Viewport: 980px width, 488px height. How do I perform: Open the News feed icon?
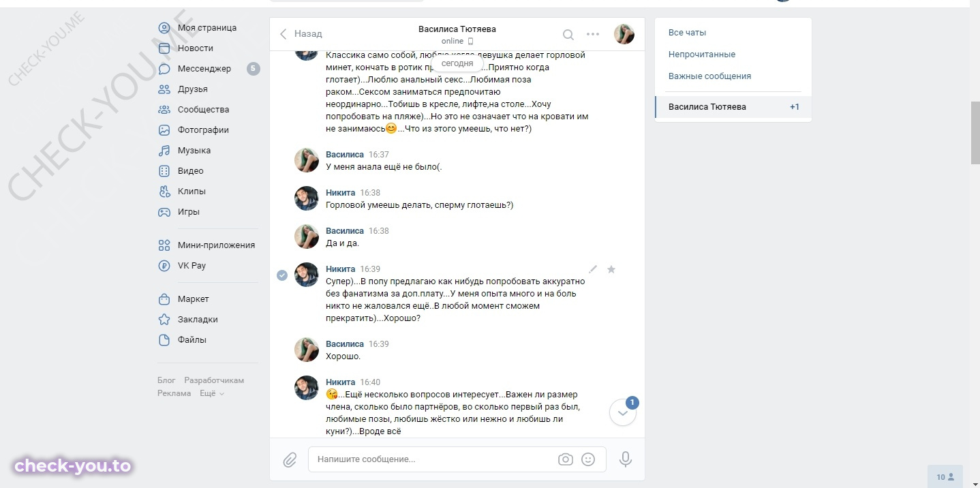[x=164, y=48]
